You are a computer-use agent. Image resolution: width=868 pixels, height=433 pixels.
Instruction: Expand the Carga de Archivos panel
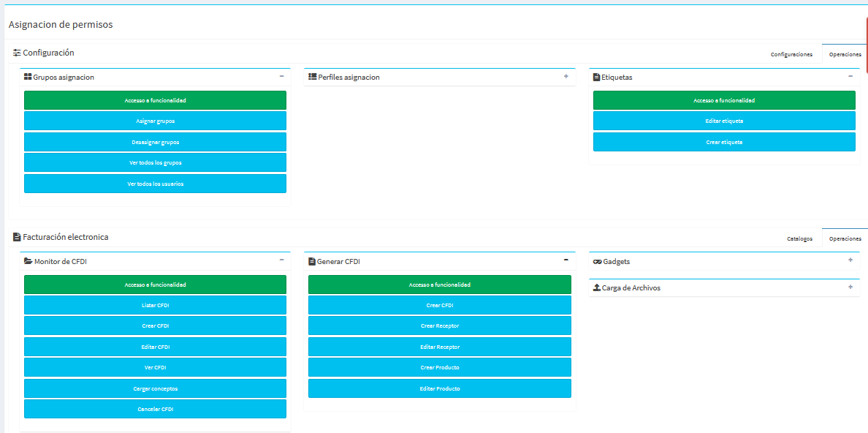click(x=850, y=287)
